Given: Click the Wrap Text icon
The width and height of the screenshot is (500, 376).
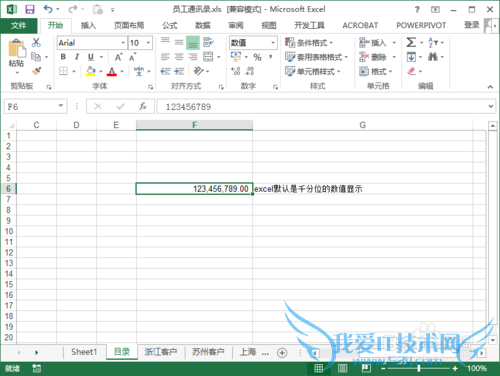Looking at the screenshot, I should point(208,42).
